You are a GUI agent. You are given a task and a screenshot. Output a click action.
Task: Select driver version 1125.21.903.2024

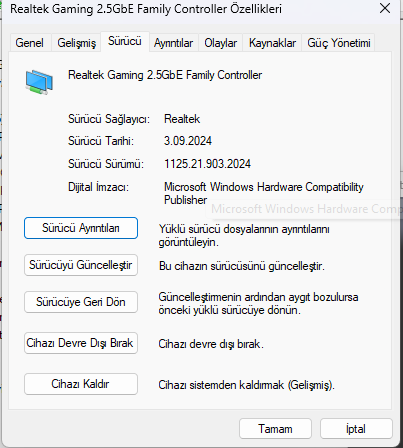tap(207, 164)
